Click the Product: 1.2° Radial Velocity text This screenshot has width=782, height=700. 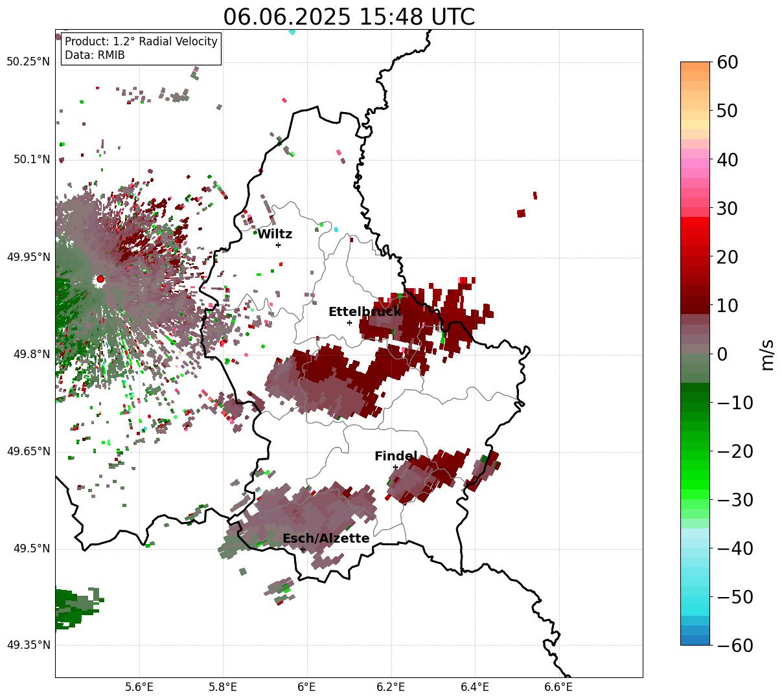pyautogui.click(x=141, y=41)
